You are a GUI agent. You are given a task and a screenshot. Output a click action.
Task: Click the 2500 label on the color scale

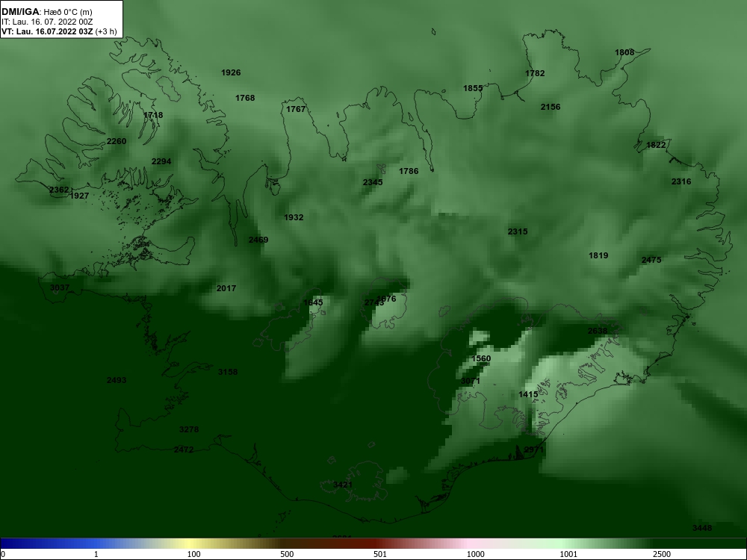pos(662,554)
